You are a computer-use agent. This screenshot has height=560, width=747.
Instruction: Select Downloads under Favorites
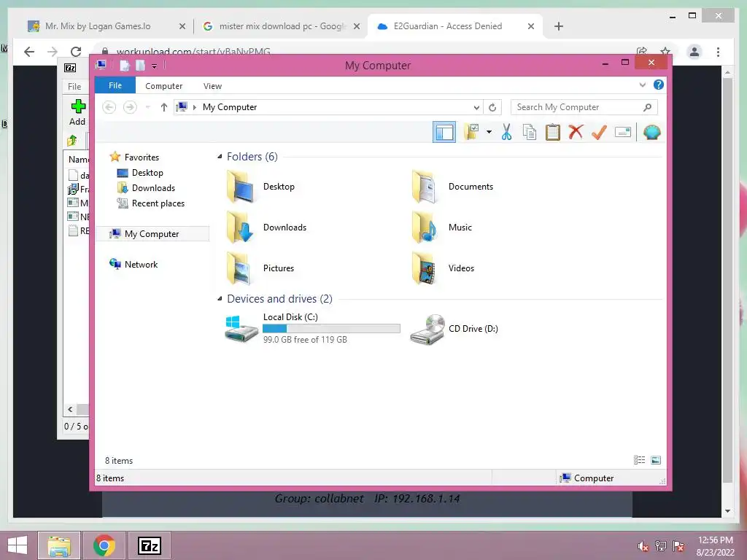tap(146, 188)
